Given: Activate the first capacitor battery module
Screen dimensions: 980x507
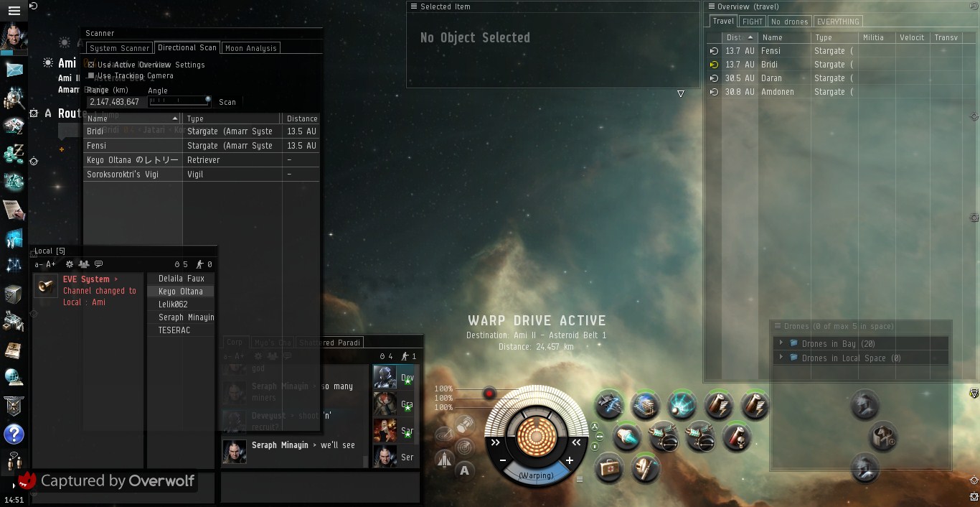Looking at the screenshot, I should click(718, 405).
